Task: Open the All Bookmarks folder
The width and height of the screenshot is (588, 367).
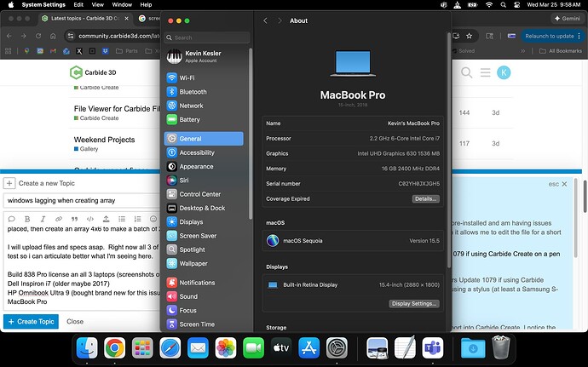Action: pyautogui.click(x=561, y=51)
